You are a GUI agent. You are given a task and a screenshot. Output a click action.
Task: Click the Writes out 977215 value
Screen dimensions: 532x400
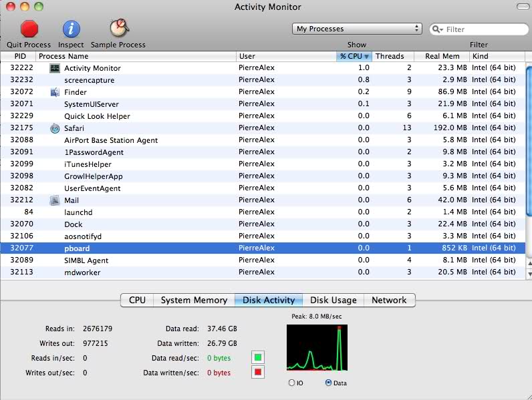coord(96,343)
